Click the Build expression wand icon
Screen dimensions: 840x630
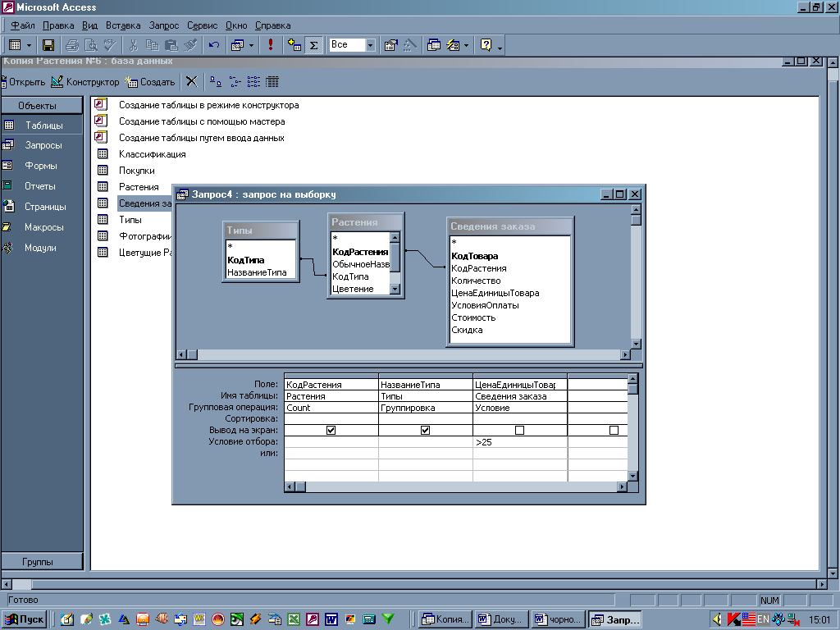pos(410,45)
